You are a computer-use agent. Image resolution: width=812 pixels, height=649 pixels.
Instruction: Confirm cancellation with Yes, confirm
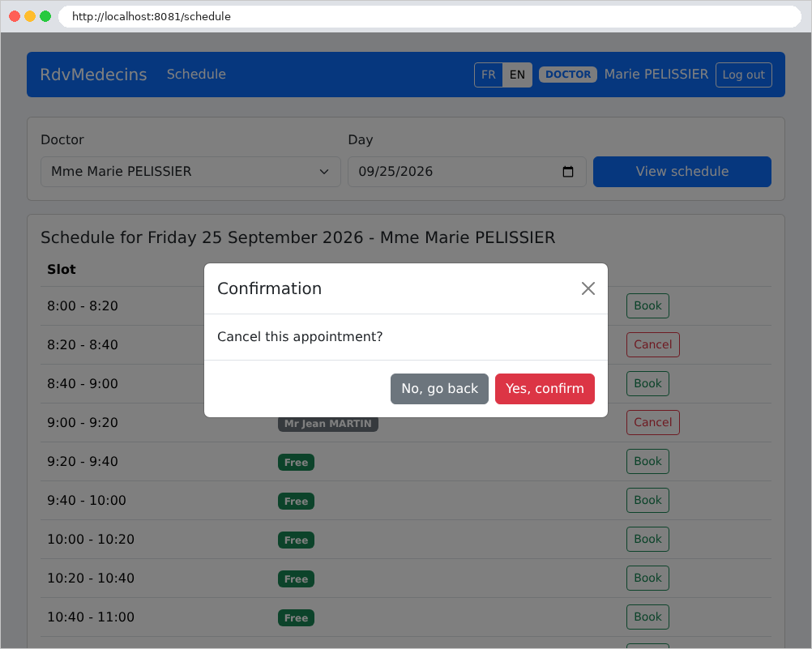(545, 388)
